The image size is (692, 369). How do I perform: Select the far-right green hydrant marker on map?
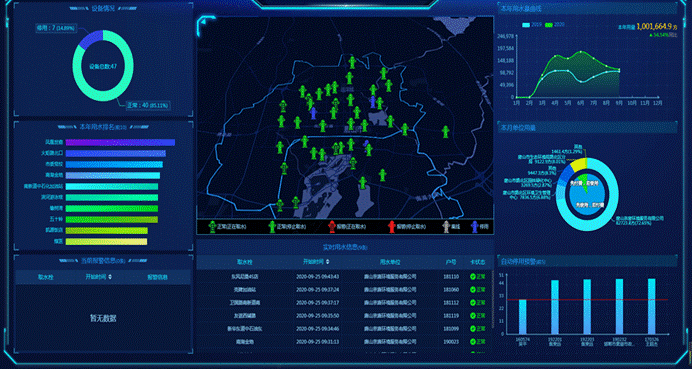(446, 132)
